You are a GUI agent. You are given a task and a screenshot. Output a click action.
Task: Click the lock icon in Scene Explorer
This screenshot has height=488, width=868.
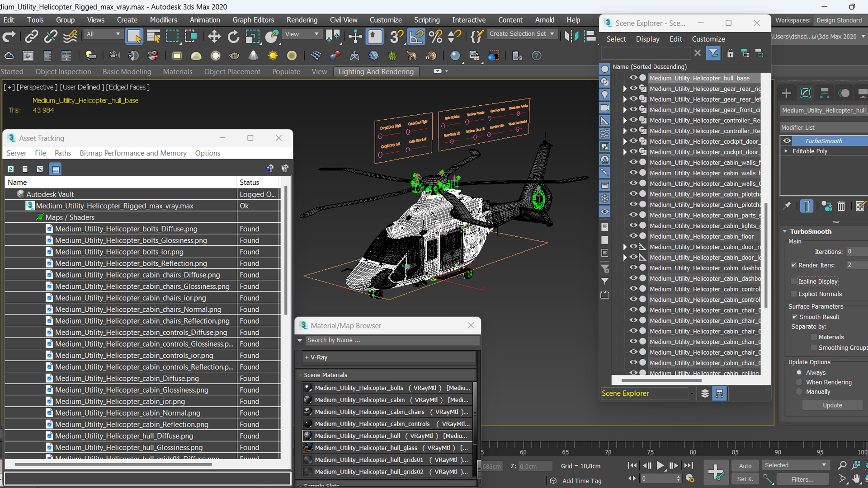point(730,53)
